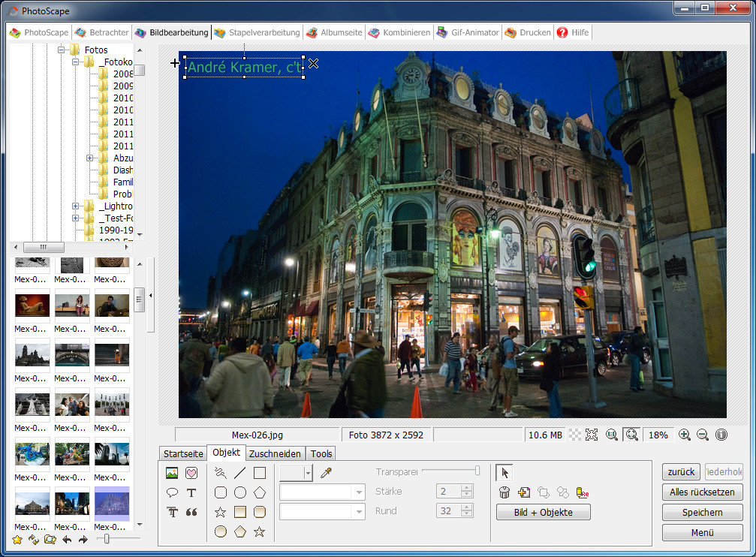The height and width of the screenshot is (557, 756).
Task: Expand the Abzu folder node
Action: pos(89,158)
